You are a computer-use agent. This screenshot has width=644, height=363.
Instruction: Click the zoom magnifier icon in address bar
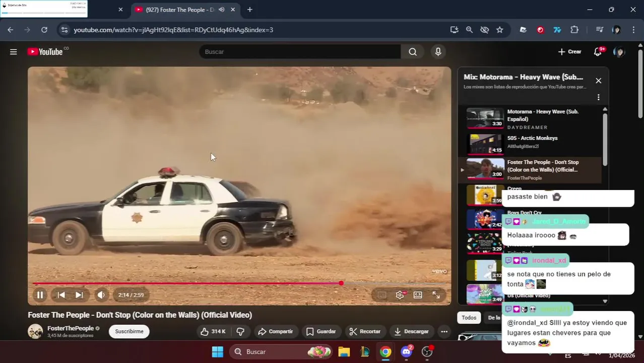tap(469, 30)
